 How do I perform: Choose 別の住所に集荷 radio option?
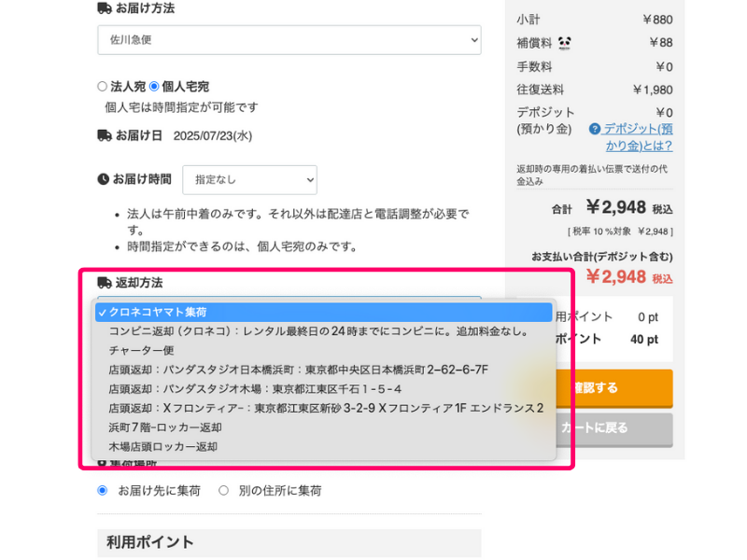click(223, 491)
